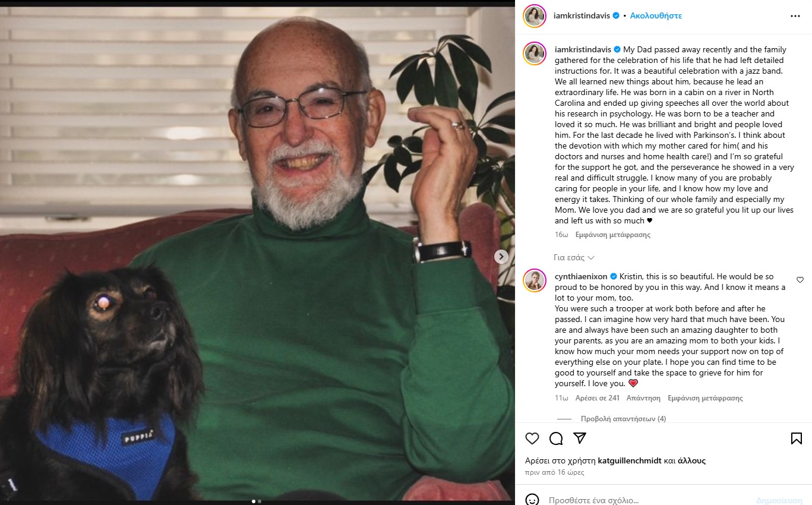Show translation of cynthiaenixon's comment
The width and height of the screenshot is (812, 505).
pos(705,398)
